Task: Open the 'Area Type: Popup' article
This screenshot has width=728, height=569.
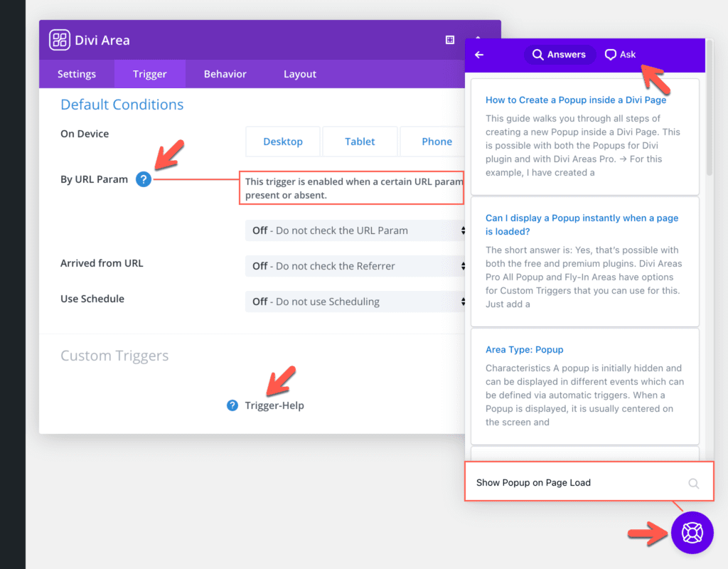Action: [524, 350]
